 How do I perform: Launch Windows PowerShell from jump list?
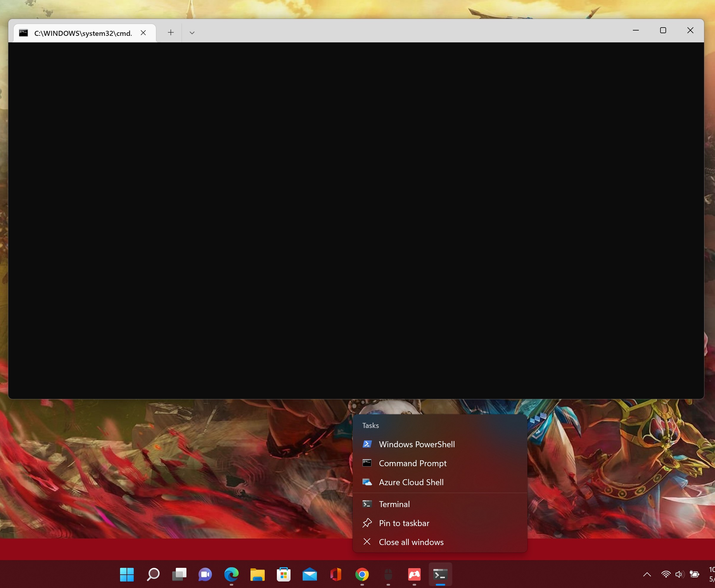tap(416, 444)
